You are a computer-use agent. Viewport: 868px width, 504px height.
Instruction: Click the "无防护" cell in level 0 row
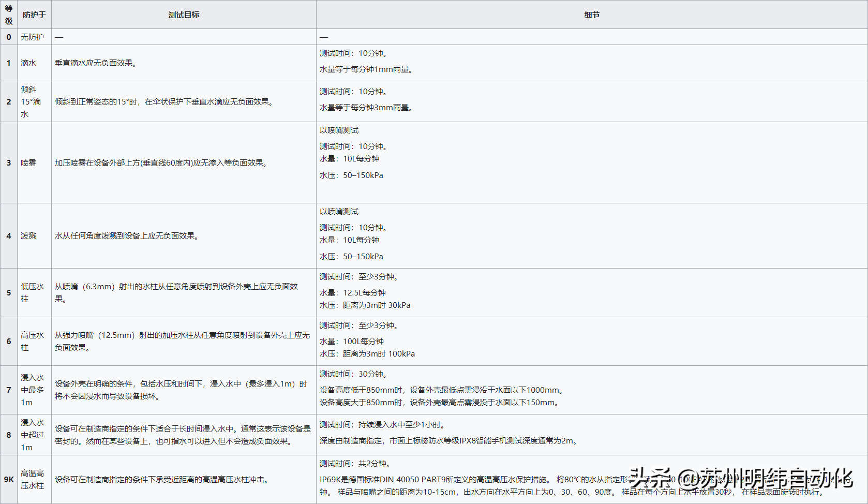point(32,37)
